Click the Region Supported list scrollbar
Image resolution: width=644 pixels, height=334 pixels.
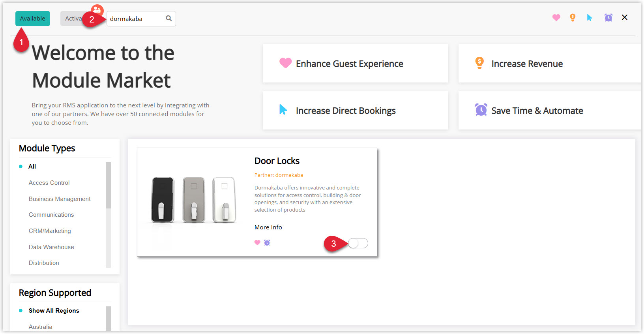click(108, 319)
